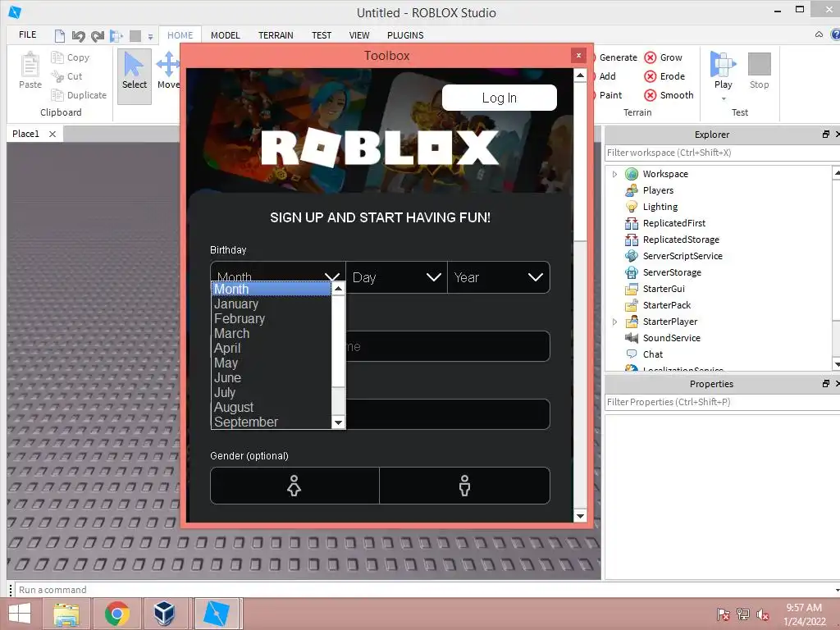The image size is (840, 630).
Task: Click the Log In button
Action: pyautogui.click(x=500, y=98)
